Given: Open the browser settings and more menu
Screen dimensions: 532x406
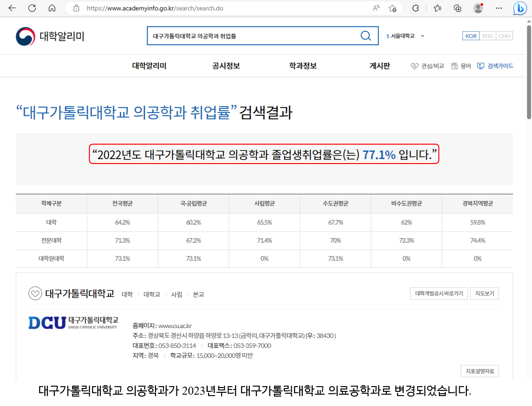Looking at the screenshot, I should (x=499, y=8).
